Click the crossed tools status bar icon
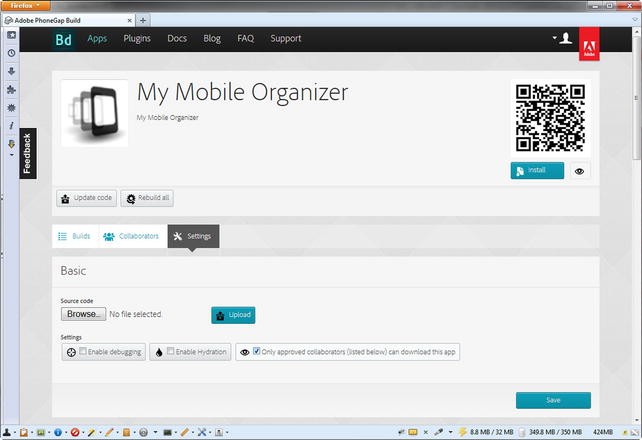 pos(202,432)
